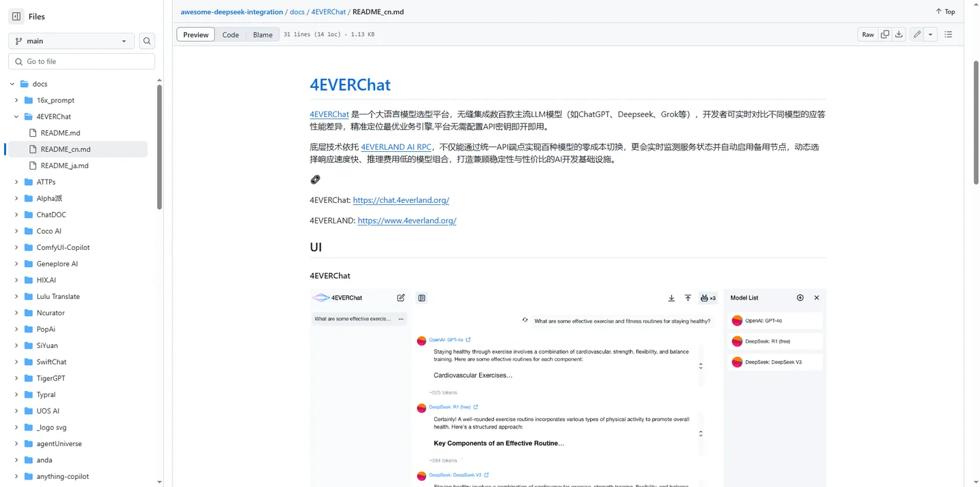Open the chat.4everland.org URL
Viewport: 980px width, 487px height.
click(401, 200)
